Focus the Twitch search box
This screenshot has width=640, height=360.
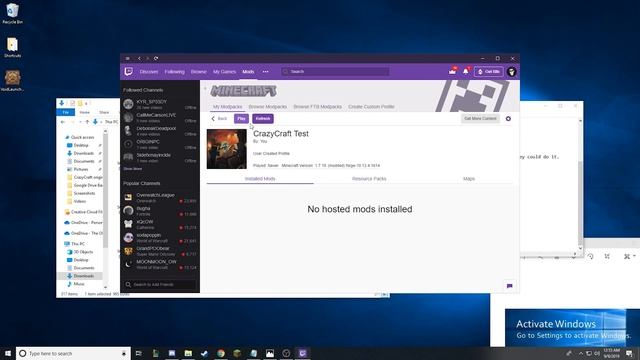coord(335,71)
